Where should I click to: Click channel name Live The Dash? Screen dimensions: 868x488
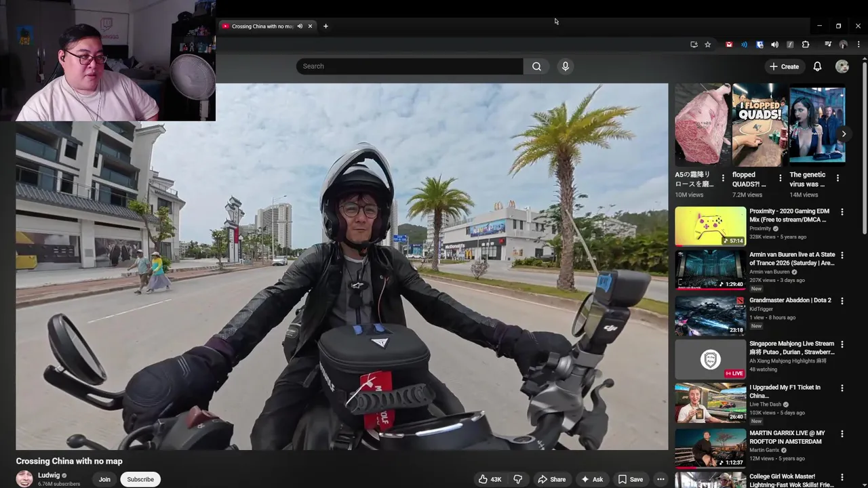(766, 404)
